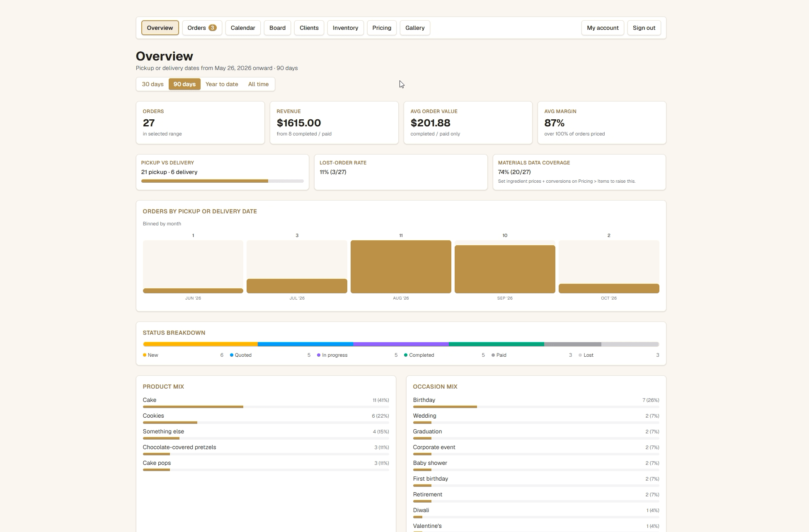Click the AUG '26 chart bar
This screenshot has width=809, height=532.
coord(401,267)
